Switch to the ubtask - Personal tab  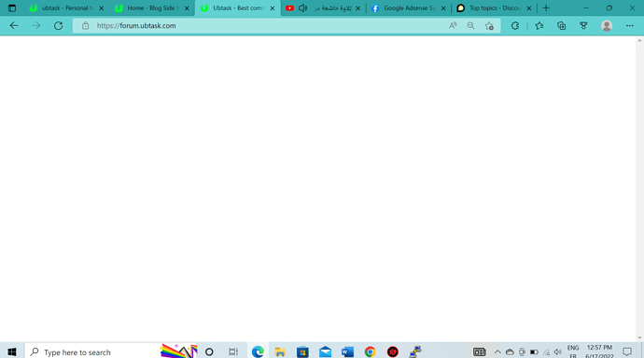click(x=67, y=7)
